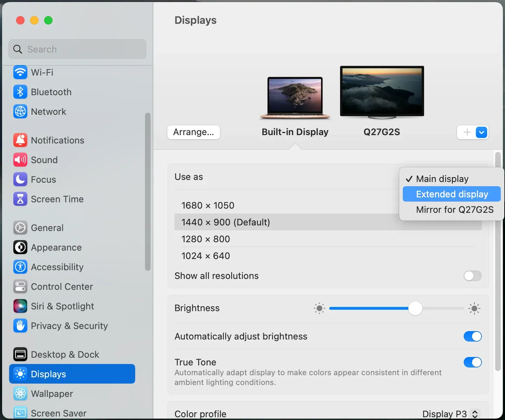Open Screen Time hourglass icon
Image resolution: width=505 pixels, height=420 pixels.
click(20, 199)
